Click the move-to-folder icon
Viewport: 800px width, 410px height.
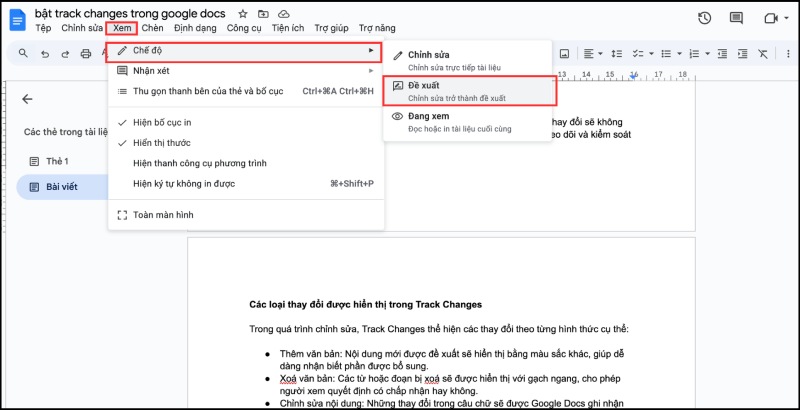tap(263, 14)
